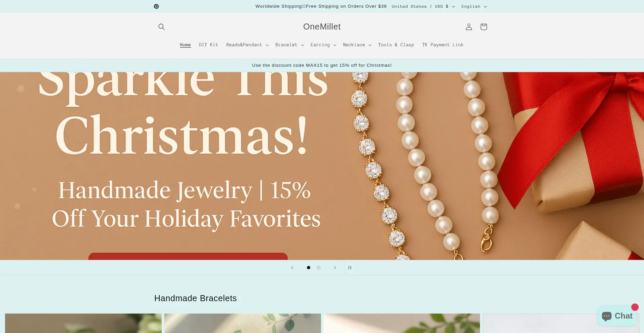644x333 pixels.
Task: Select the first slide dot
Action: coord(309,268)
